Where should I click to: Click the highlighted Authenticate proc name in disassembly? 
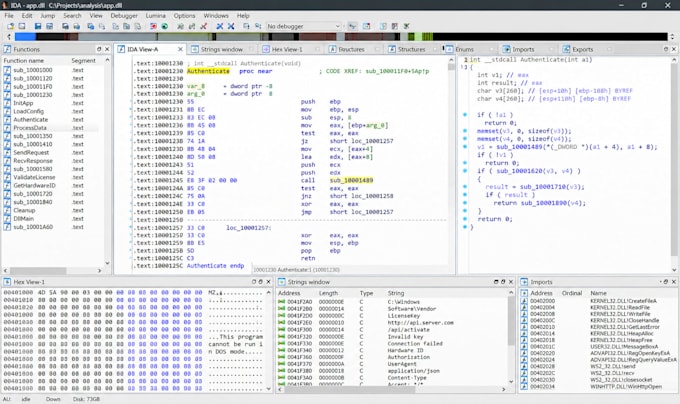click(x=208, y=71)
